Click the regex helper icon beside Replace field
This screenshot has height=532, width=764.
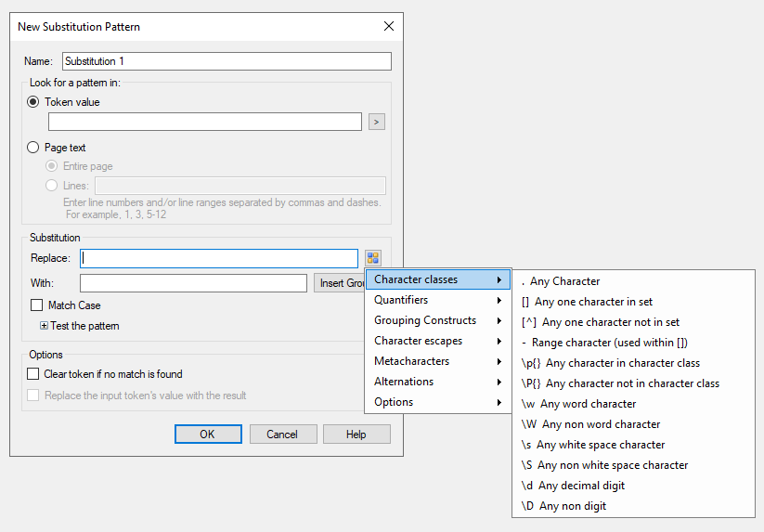click(x=373, y=258)
